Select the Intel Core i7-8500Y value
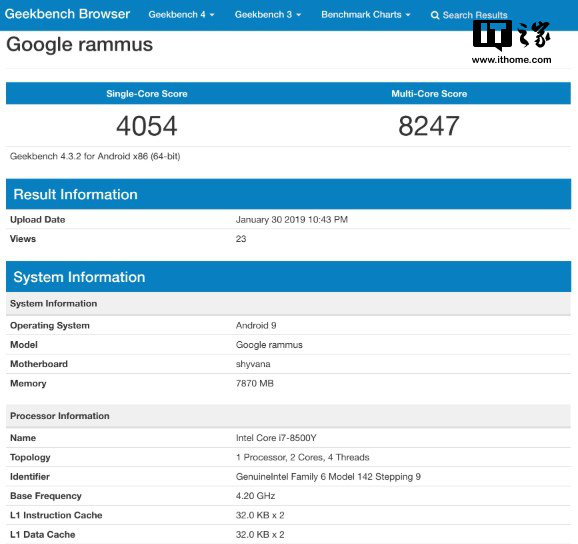 [x=276, y=438]
